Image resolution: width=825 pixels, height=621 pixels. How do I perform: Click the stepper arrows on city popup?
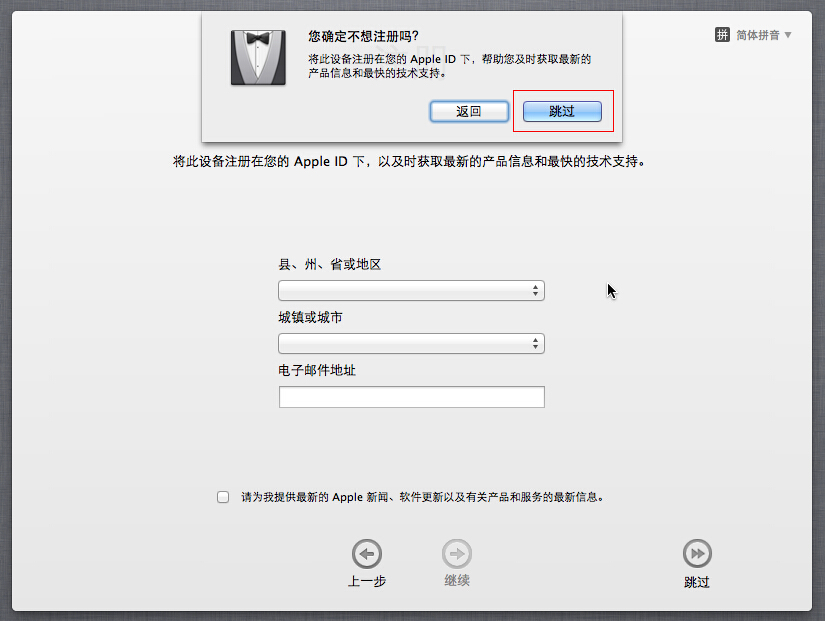535,344
